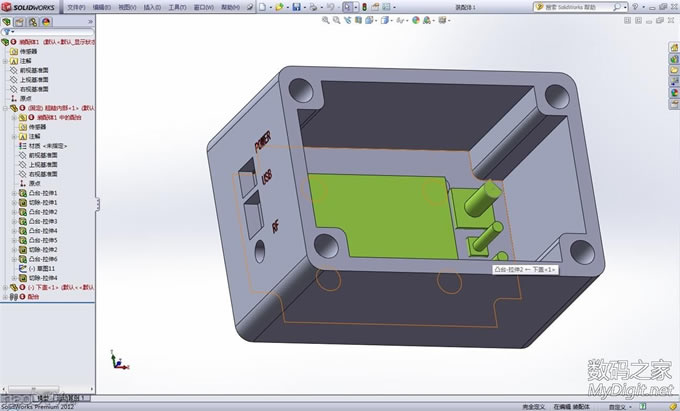Click the Select cursor tool

point(346,7)
